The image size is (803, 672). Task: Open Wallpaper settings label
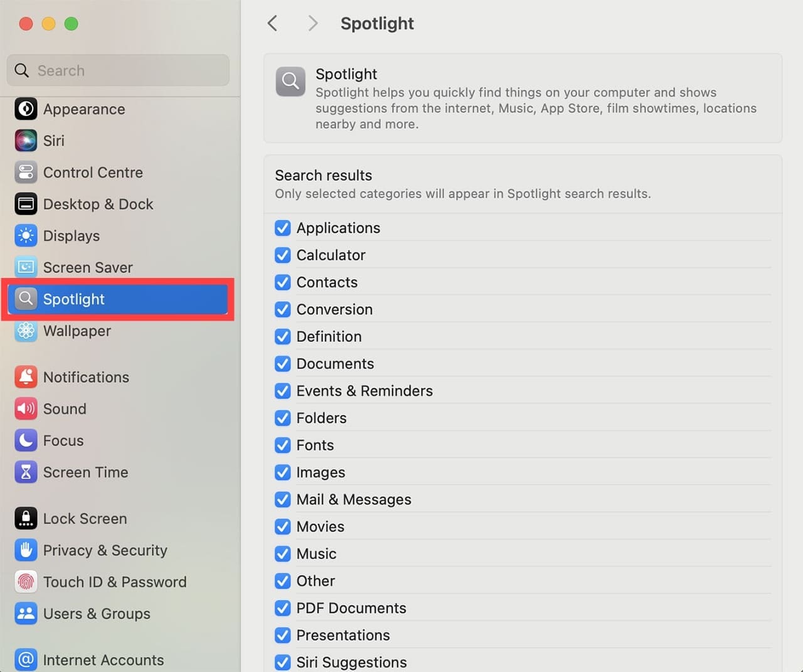tap(77, 331)
